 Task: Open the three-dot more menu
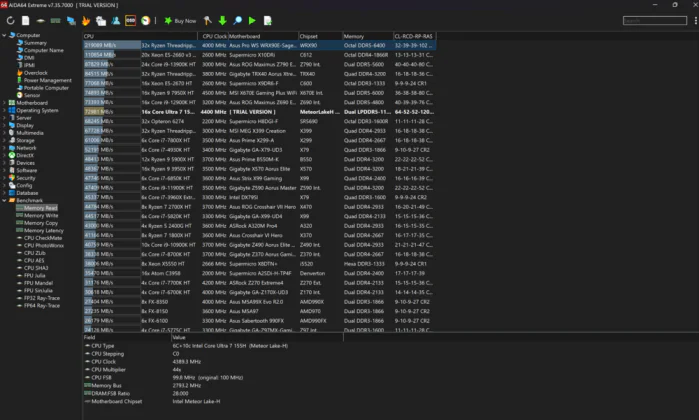click(695, 21)
